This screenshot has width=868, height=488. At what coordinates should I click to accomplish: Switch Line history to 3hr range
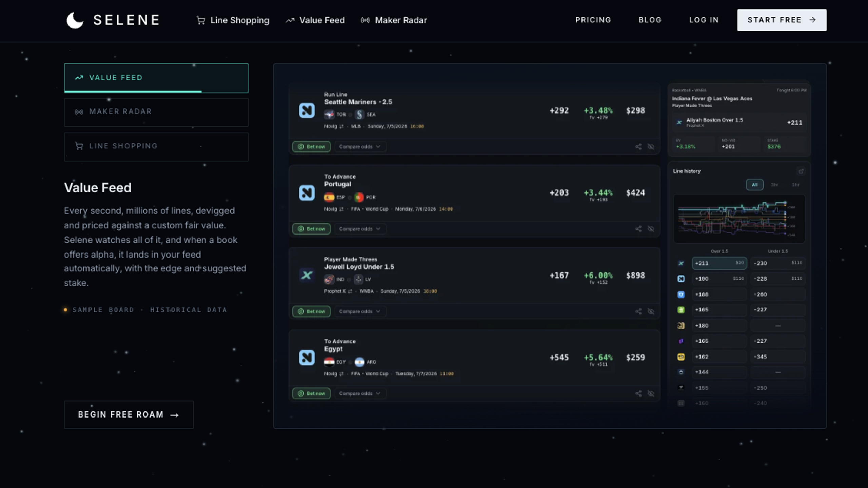coord(775,185)
